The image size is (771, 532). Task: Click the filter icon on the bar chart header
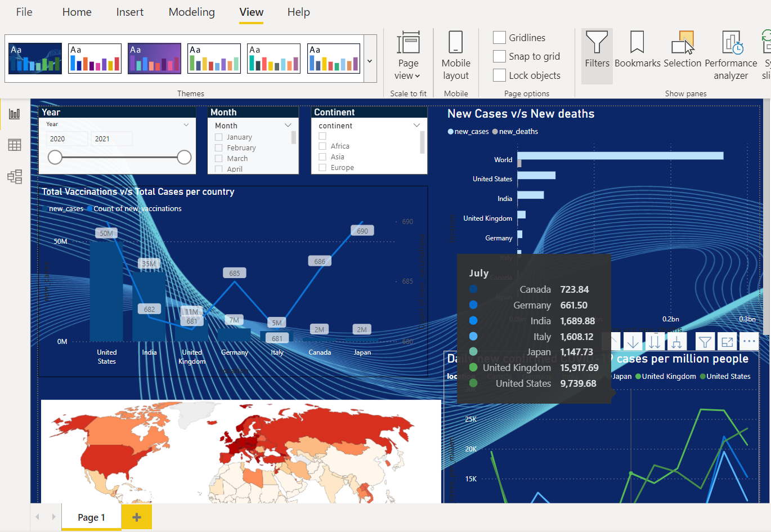click(x=704, y=341)
